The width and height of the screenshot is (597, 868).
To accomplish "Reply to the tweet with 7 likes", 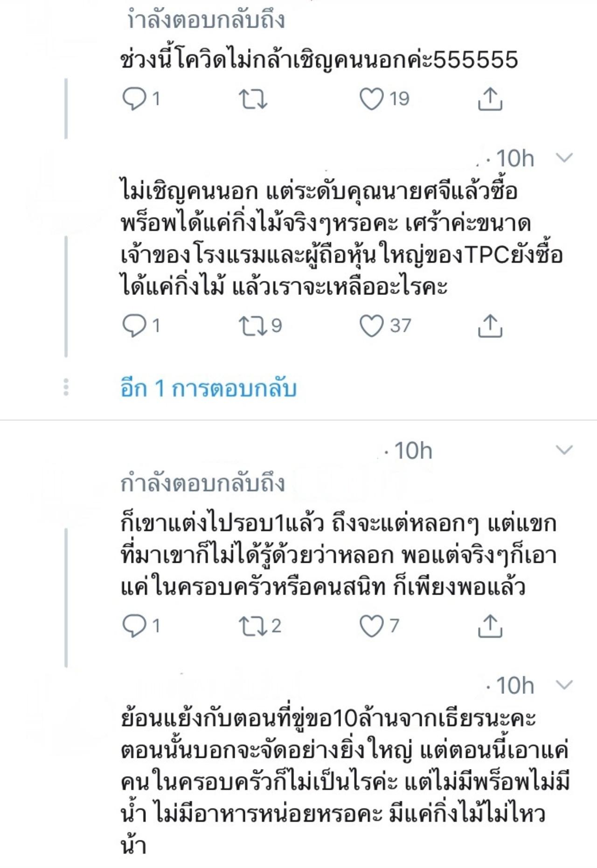I will click(134, 626).
